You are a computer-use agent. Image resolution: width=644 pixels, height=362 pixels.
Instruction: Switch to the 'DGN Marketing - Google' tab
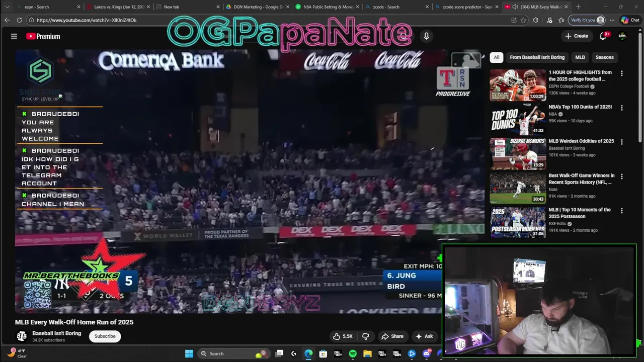257,7
